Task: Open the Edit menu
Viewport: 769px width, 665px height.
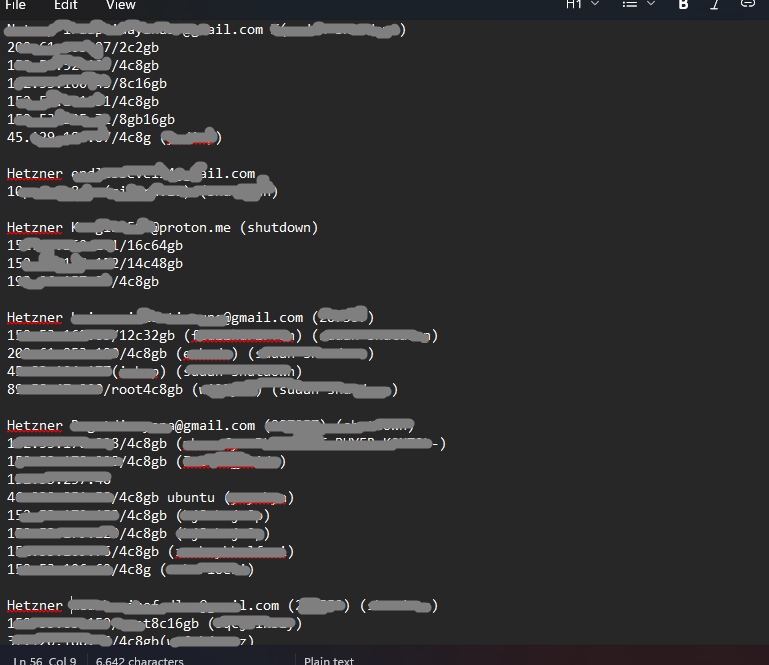Action: 66,5
